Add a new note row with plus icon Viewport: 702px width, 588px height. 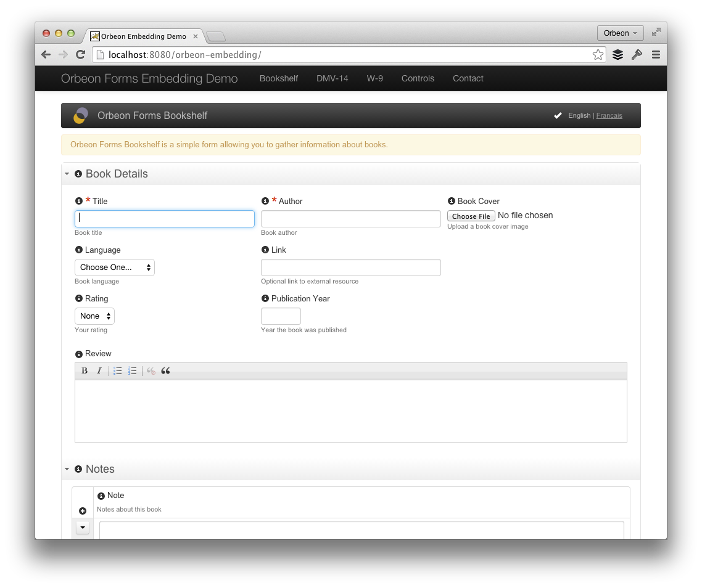coord(83,511)
